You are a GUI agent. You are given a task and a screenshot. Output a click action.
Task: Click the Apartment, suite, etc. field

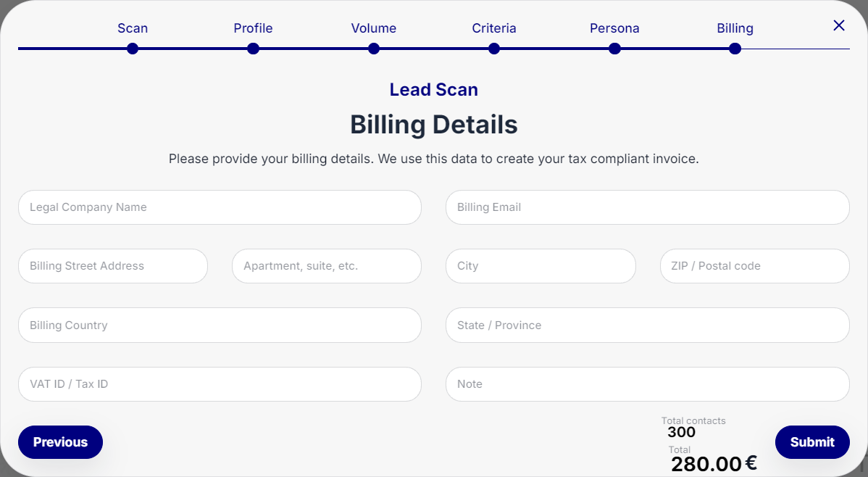[326, 266]
